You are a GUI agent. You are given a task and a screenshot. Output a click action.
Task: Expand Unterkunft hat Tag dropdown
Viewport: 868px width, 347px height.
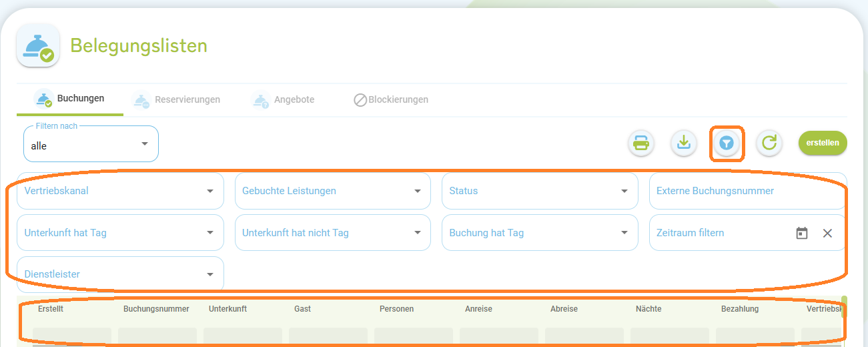(x=120, y=233)
